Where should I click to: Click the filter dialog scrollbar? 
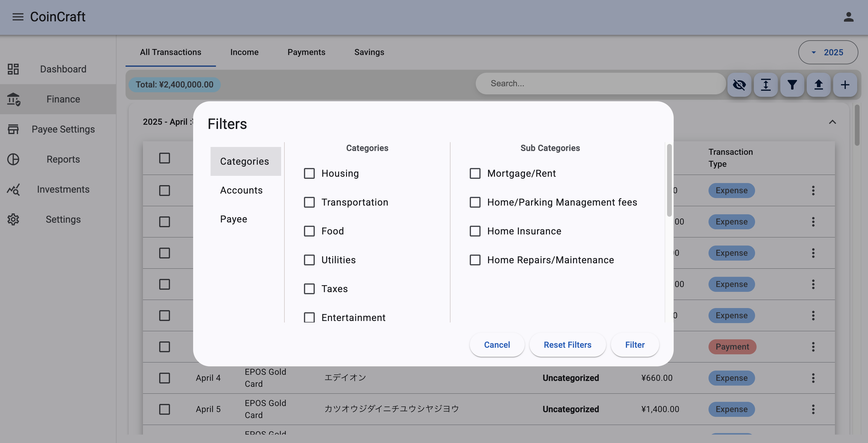click(x=669, y=181)
